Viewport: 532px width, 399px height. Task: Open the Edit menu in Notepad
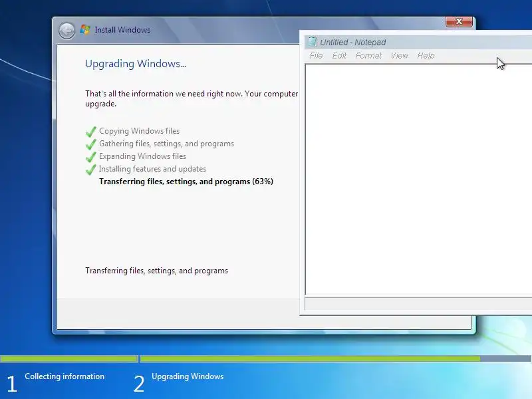tap(339, 56)
